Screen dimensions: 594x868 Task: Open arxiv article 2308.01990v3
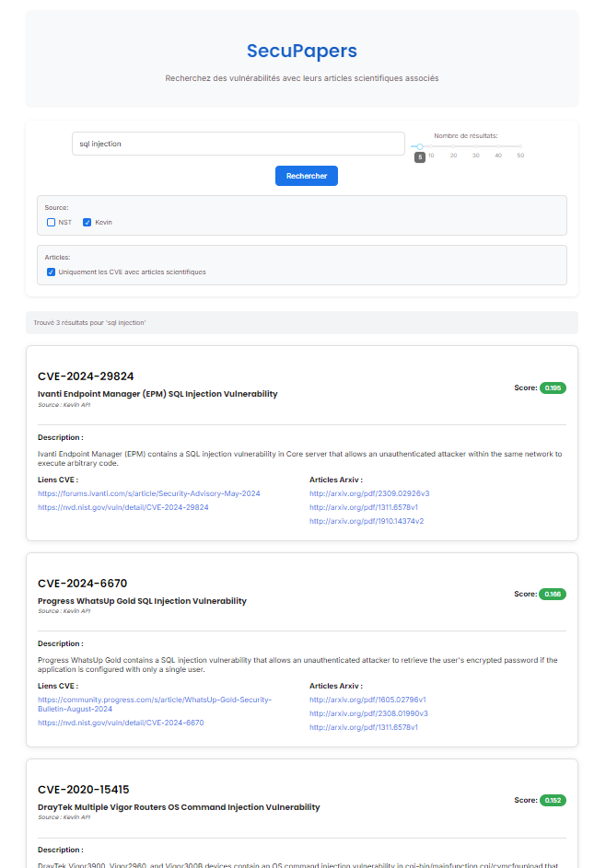click(x=368, y=713)
